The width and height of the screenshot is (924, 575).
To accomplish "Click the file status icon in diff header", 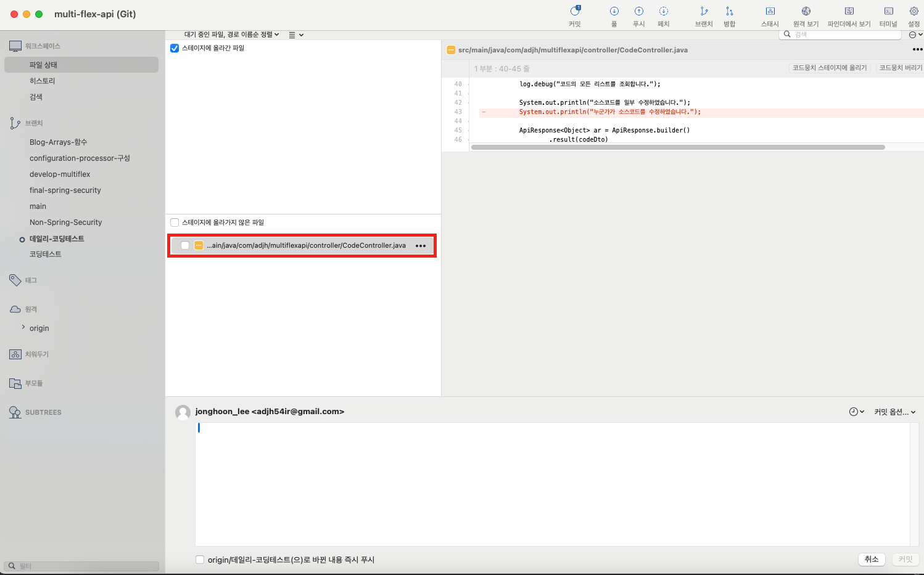I will click(x=451, y=50).
